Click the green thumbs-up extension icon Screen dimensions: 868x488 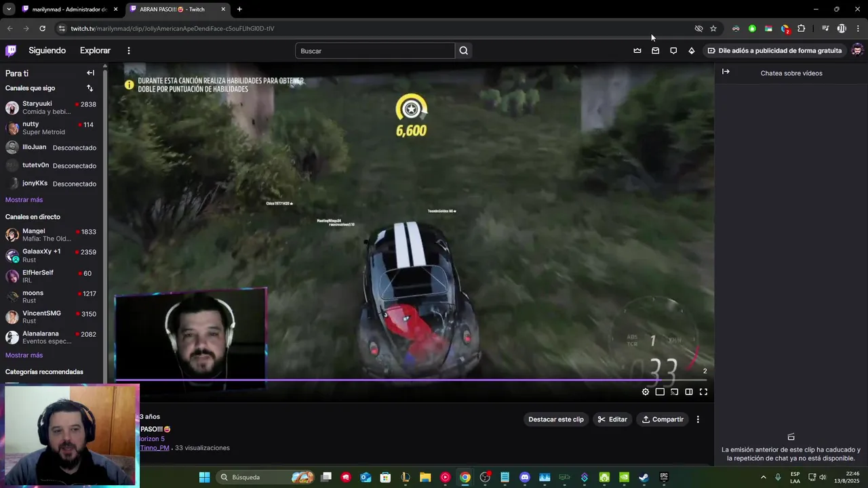(752, 28)
